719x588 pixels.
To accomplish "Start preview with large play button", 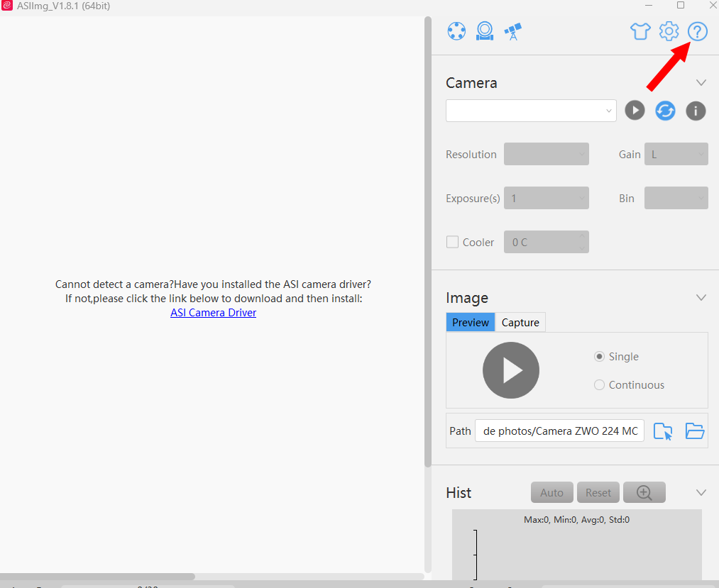I will click(x=511, y=370).
